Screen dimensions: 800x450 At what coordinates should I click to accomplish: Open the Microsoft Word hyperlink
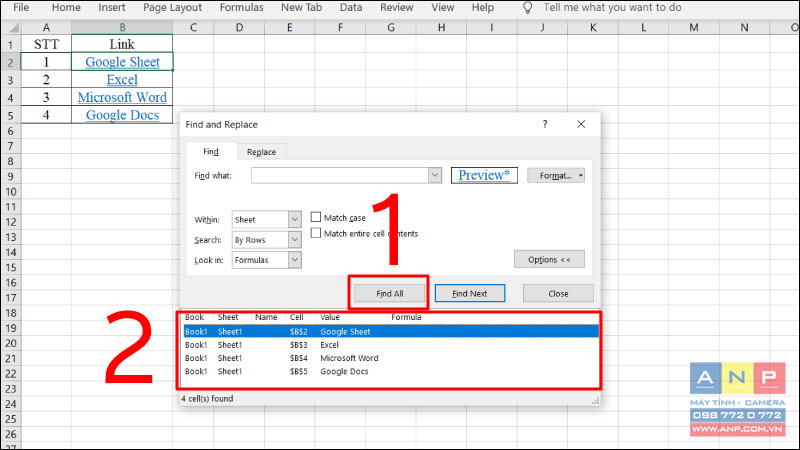(122, 97)
